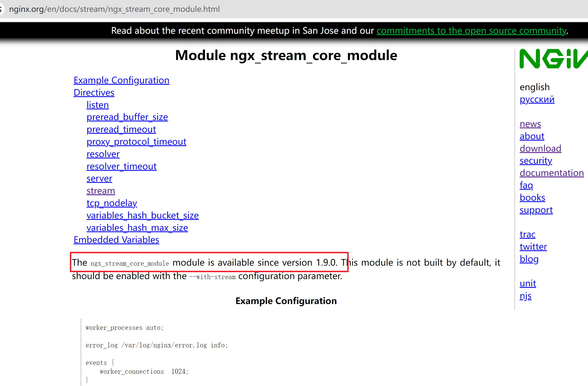Open the commitments to open source community link

(x=471, y=31)
